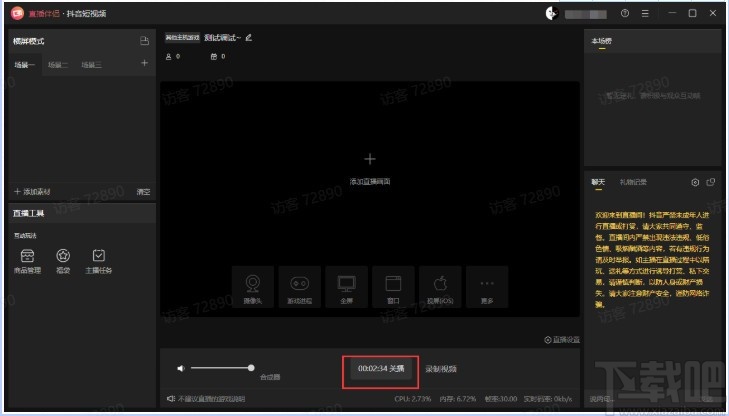The height and width of the screenshot is (416, 729).
Task: Click 清空 to clear the scene
Action: coord(143,191)
